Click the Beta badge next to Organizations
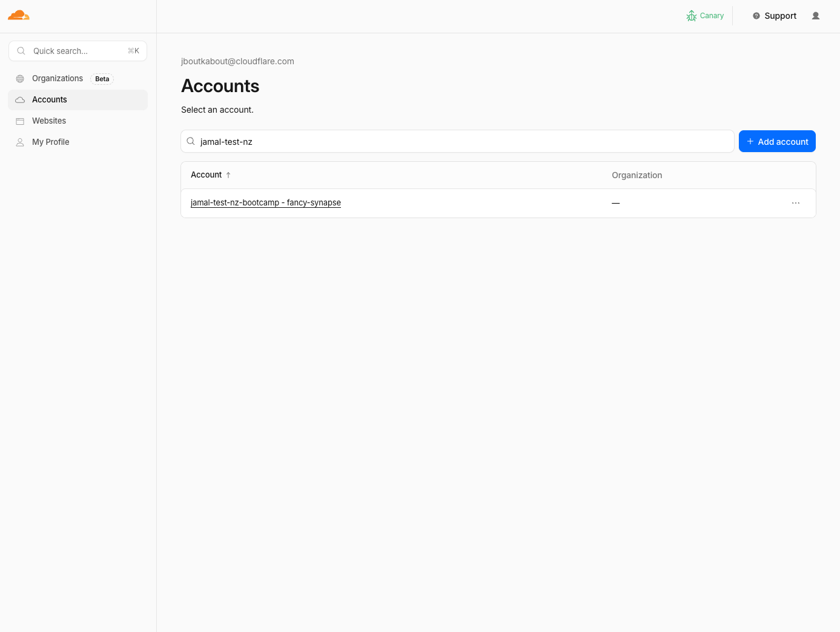This screenshot has width=840, height=632. point(102,79)
